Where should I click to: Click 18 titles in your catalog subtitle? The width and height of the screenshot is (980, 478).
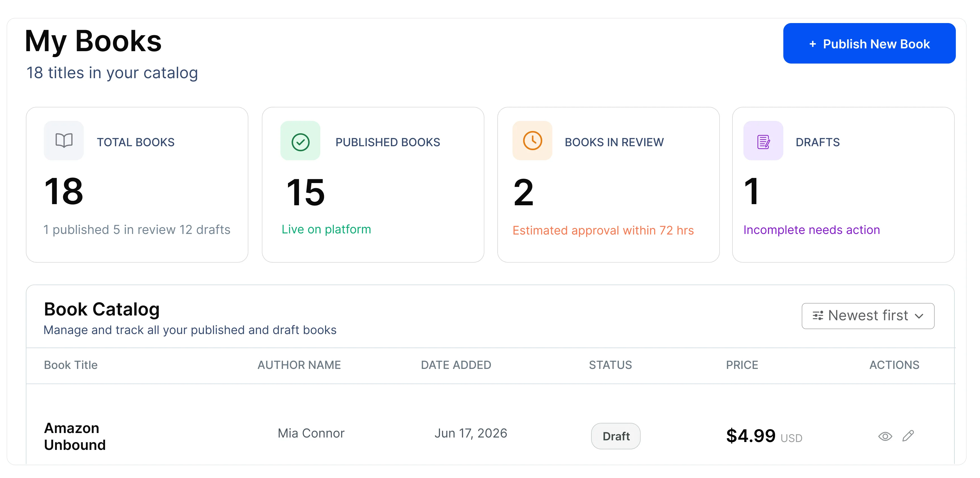click(x=112, y=73)
